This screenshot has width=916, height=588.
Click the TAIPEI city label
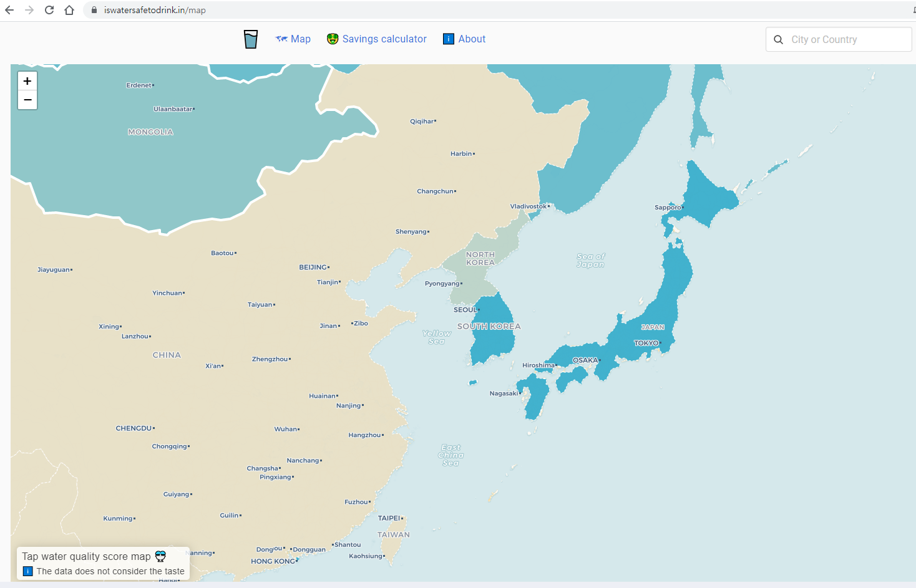click(389, 518)
